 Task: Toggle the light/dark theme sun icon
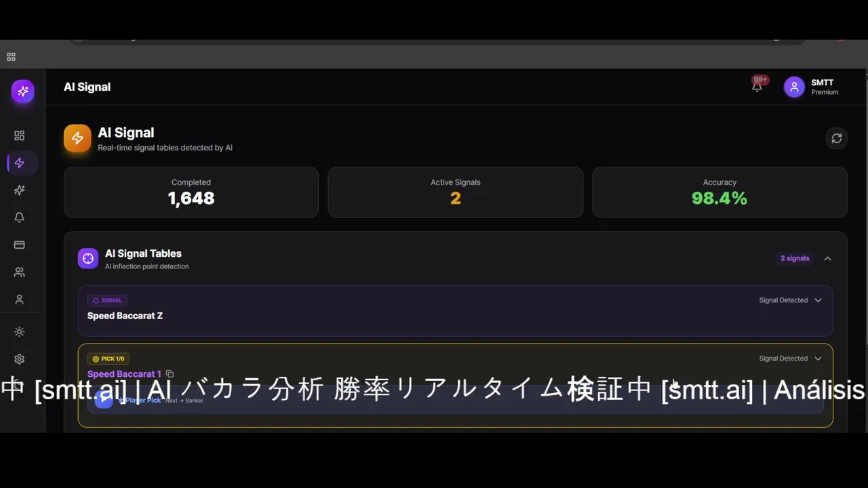pos(19,331)
